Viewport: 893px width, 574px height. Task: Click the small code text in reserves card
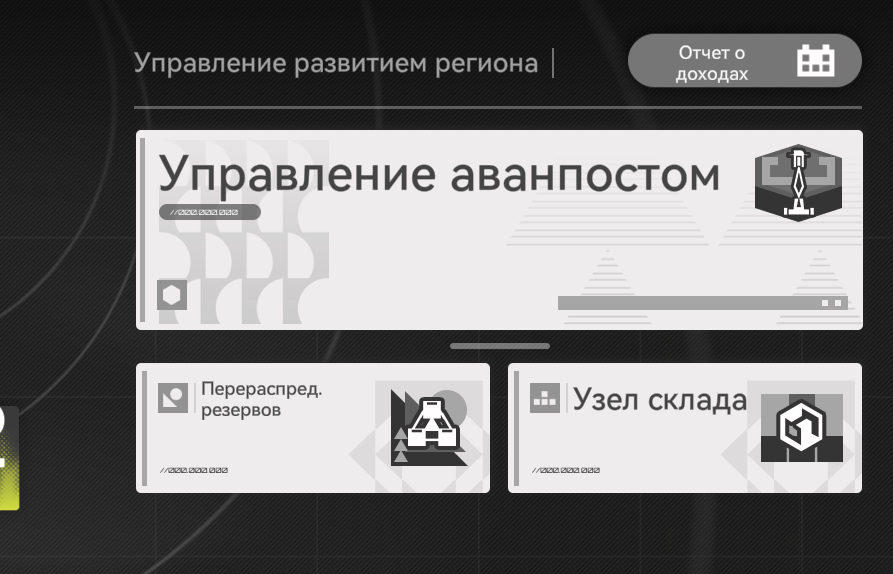point(194,470)
